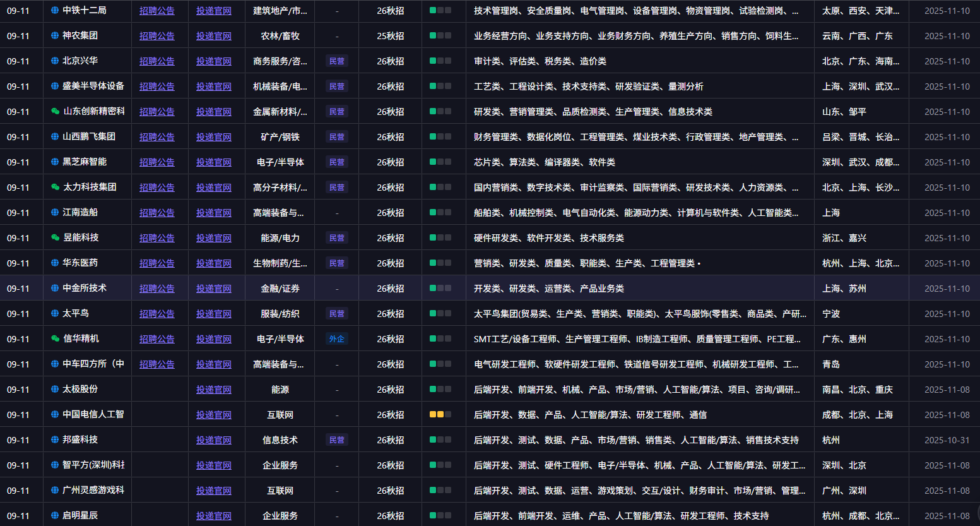Click the 外企 tag for 信华精机
The image size is (980, 526).
point(336,338)
